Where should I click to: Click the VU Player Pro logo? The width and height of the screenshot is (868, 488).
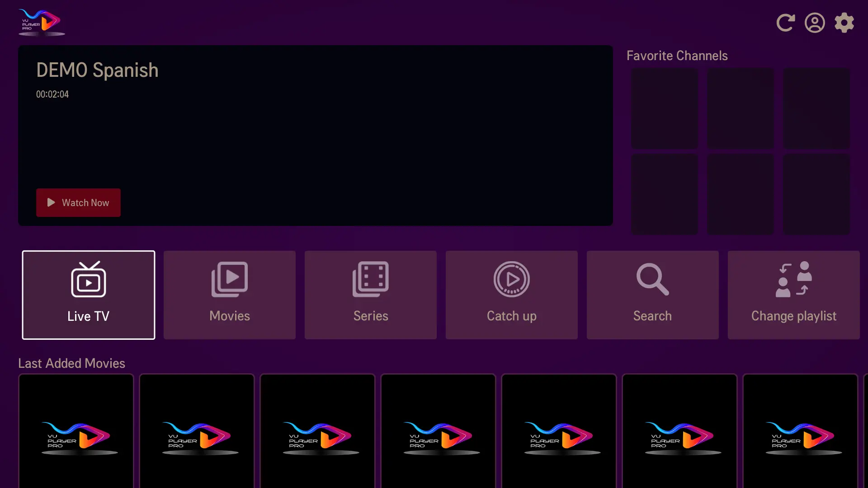41,23
